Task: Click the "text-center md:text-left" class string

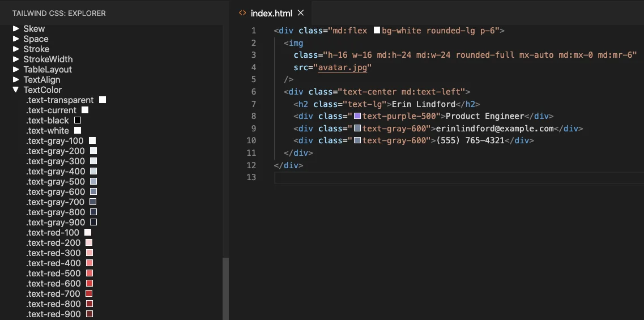Action: point(402,92)
